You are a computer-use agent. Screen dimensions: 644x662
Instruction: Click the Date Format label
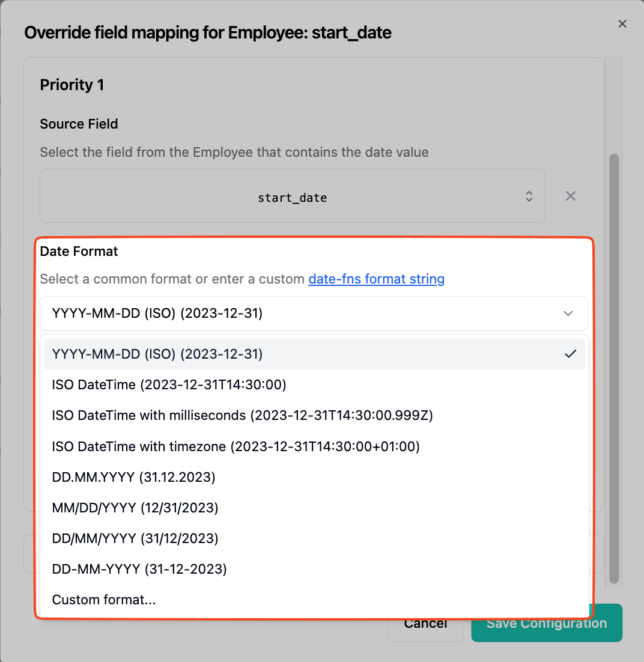(x=79, y=251)
